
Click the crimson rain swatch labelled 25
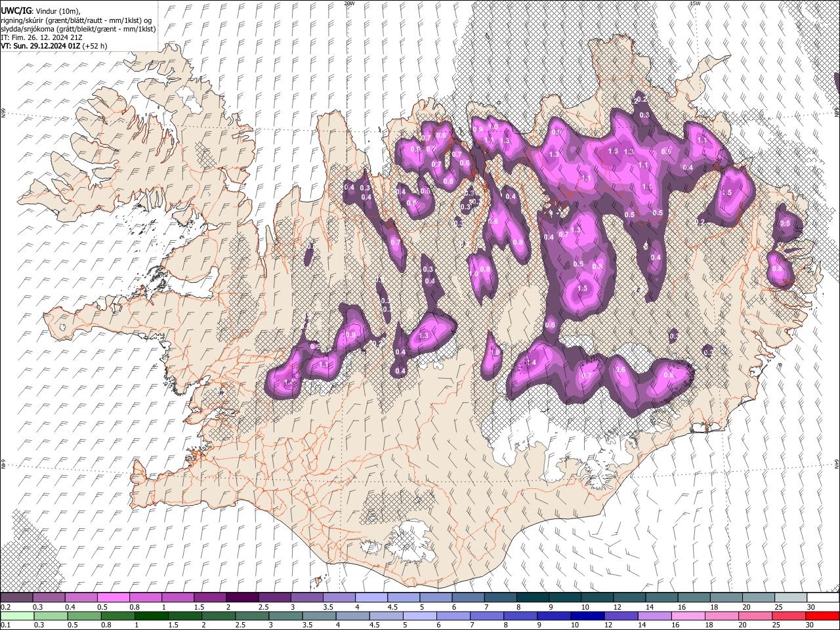click(789, 616)
